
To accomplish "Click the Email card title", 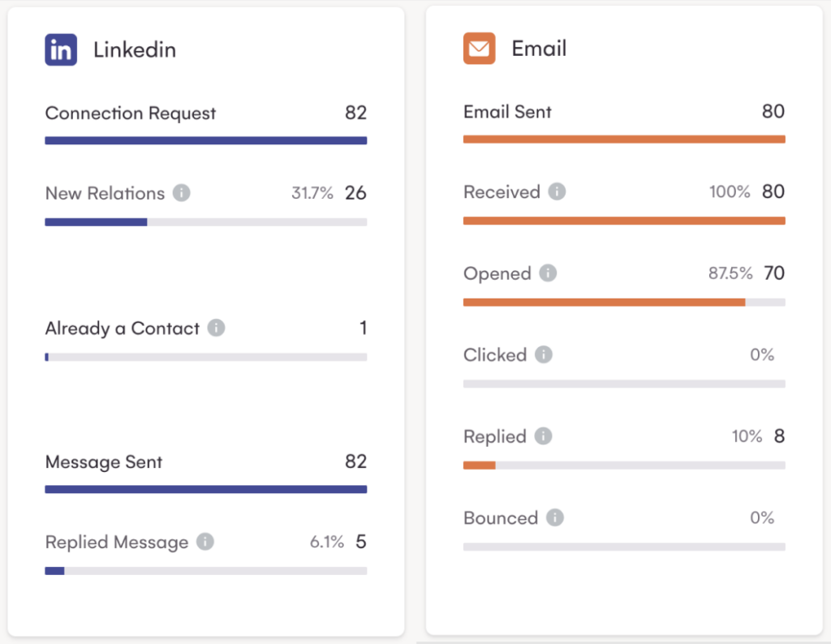I will pos(539,49).
